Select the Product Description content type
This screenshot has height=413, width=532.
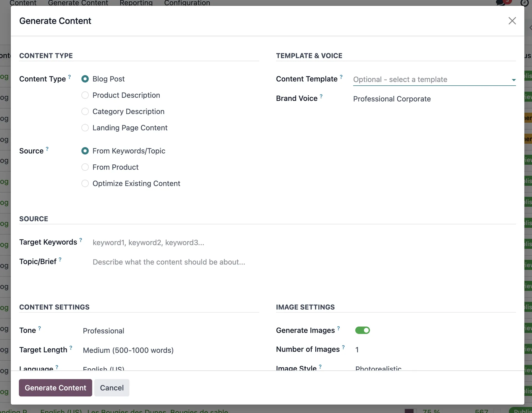tap(85, 95)
